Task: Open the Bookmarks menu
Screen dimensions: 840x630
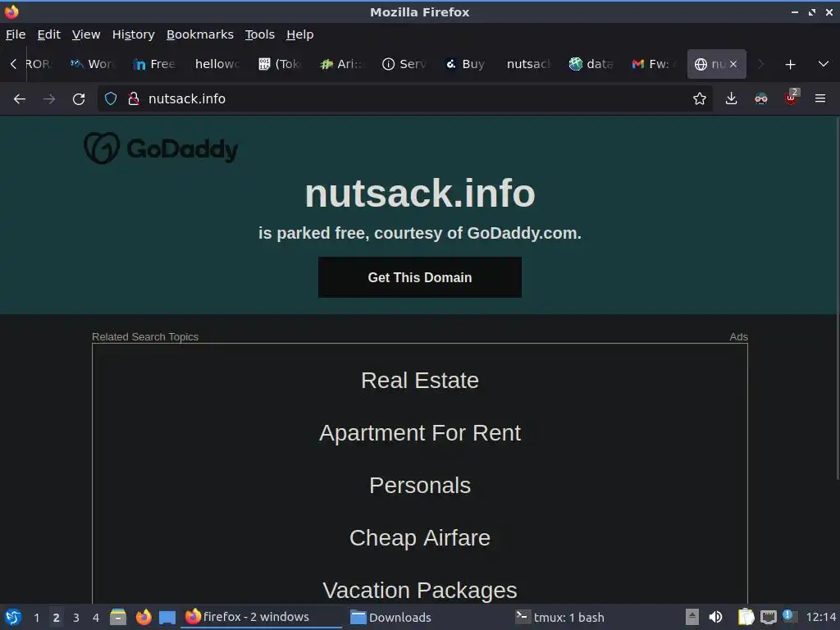Action: pos(200,34)
